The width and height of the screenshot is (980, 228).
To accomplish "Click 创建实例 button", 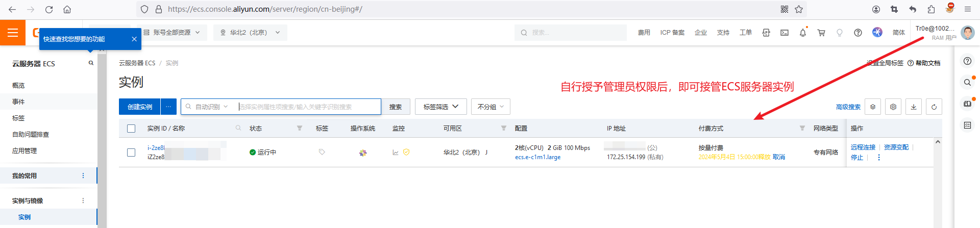I will pos(139,107).
